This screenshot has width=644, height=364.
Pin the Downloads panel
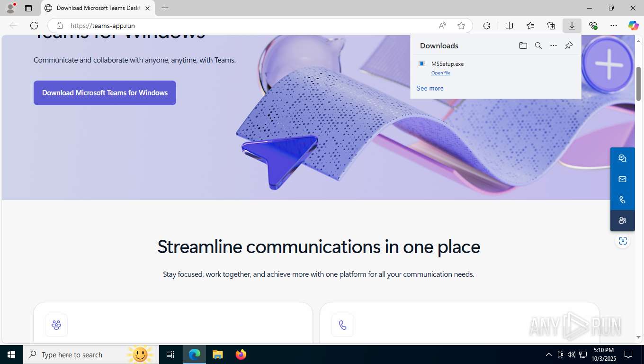coord(569,45)
